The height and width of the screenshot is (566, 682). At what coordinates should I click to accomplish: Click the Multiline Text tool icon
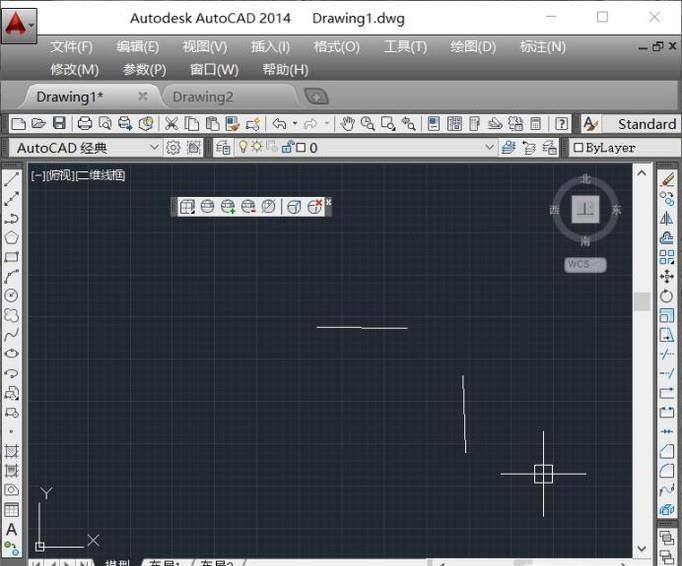pyautogui.click(x=12, y=529)
